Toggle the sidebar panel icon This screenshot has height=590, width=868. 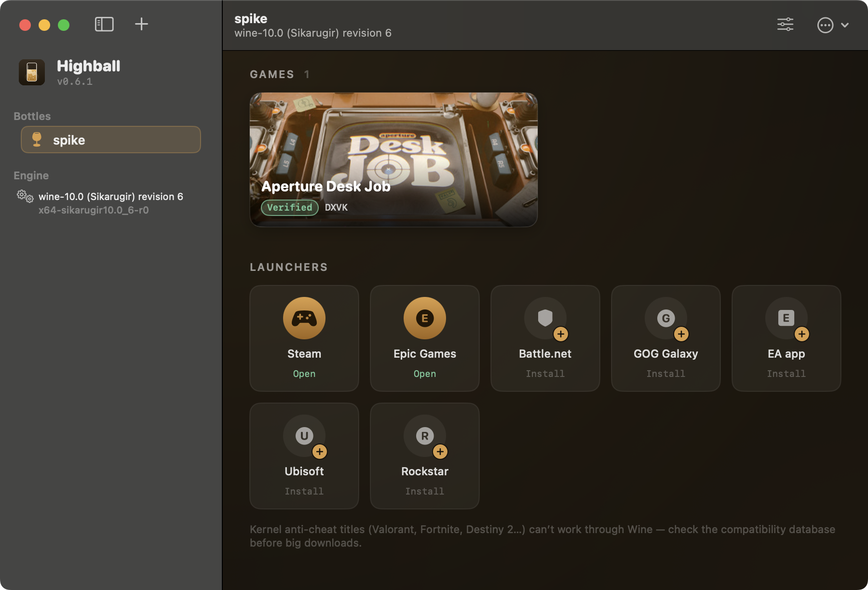click(104, 24)
